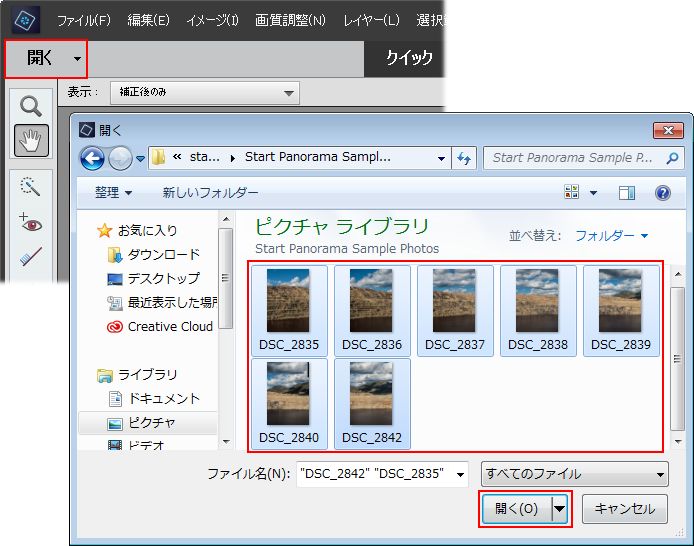
Task: Open 最近表示した場所
Action: pos(162,303)
